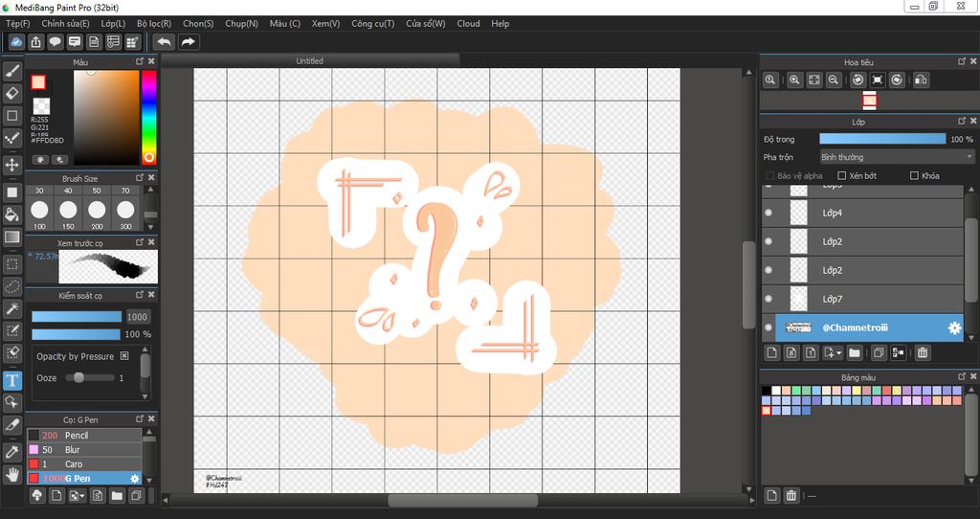Select the Brush tool in left toolbar

pyautogui.click(x=11, y=71)
